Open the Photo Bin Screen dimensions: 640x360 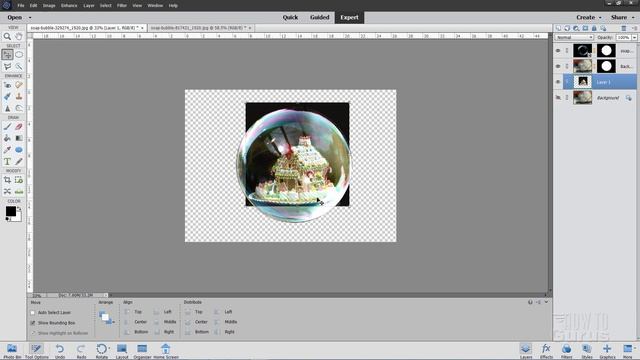(x=12, y=351)
